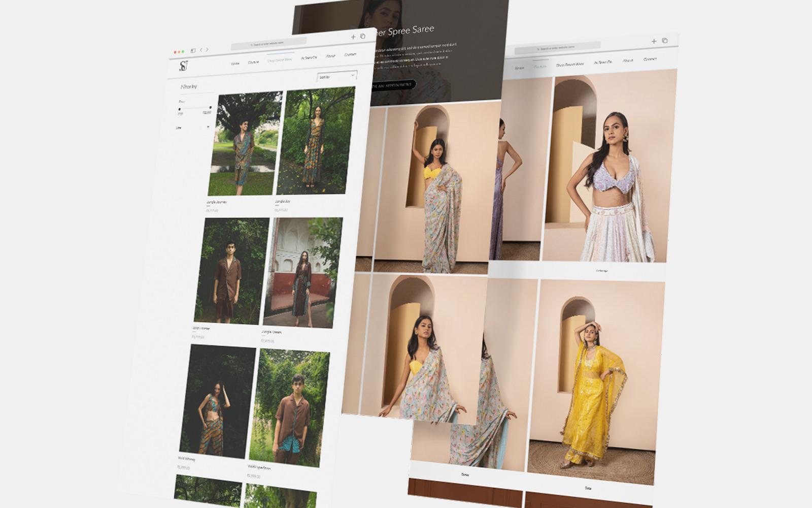Adjust the maximum price slider handle
812x508 pixels.
click(x=211, y=108)
